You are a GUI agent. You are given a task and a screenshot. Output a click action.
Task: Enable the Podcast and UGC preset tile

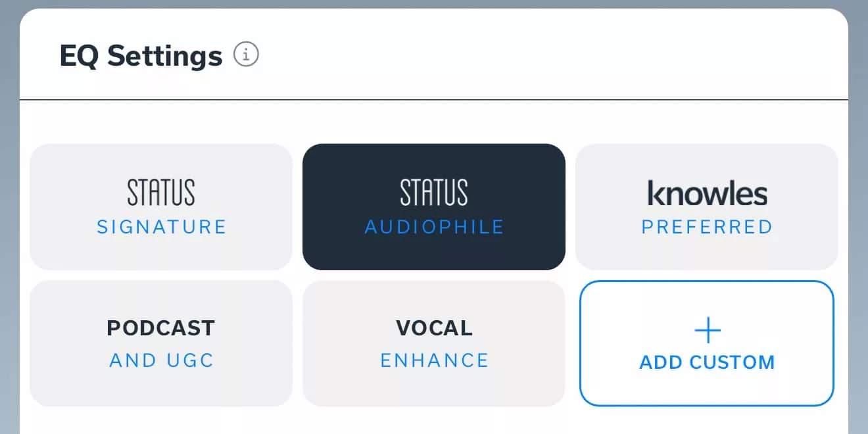click(161, 343)
